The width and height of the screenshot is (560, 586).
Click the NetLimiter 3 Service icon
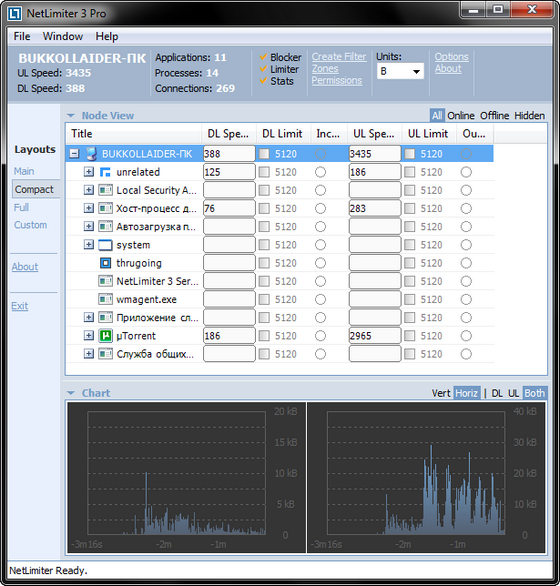(x=105, y=281)
